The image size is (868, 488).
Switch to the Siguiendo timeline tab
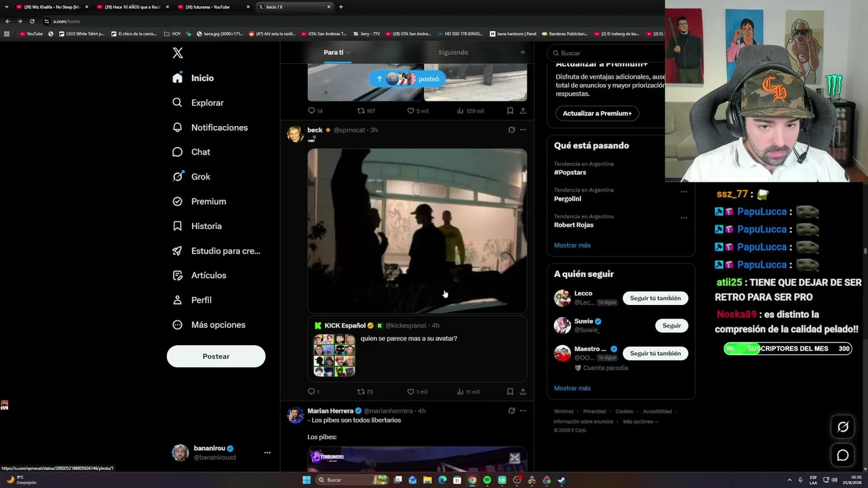453,52
